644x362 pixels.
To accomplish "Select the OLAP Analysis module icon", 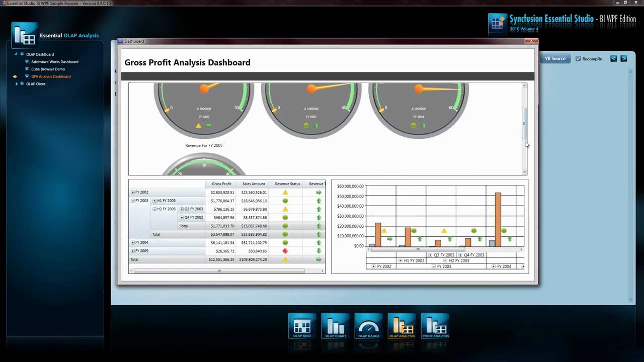I will click(x=401, y=326).
